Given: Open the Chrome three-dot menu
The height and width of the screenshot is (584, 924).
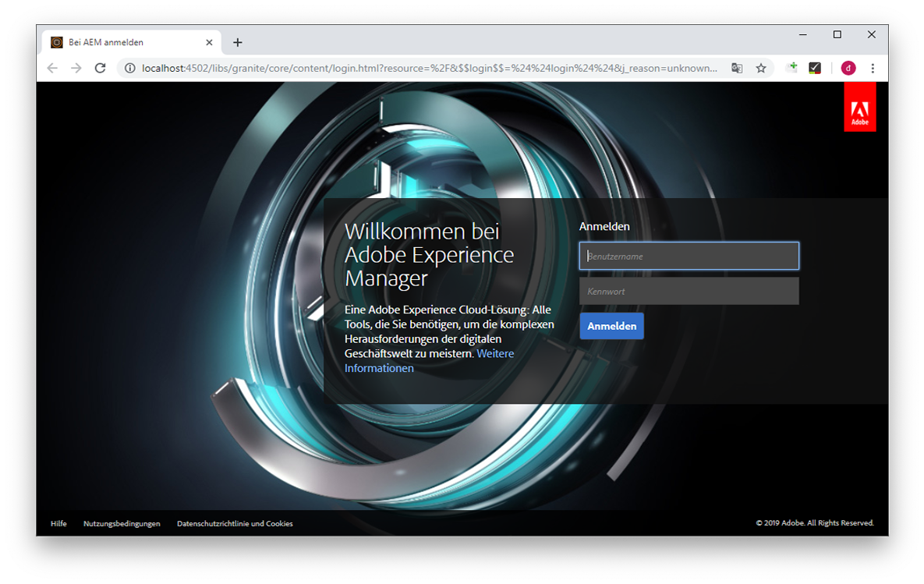Looking at the screenshot, I should (x=873, y=69).
